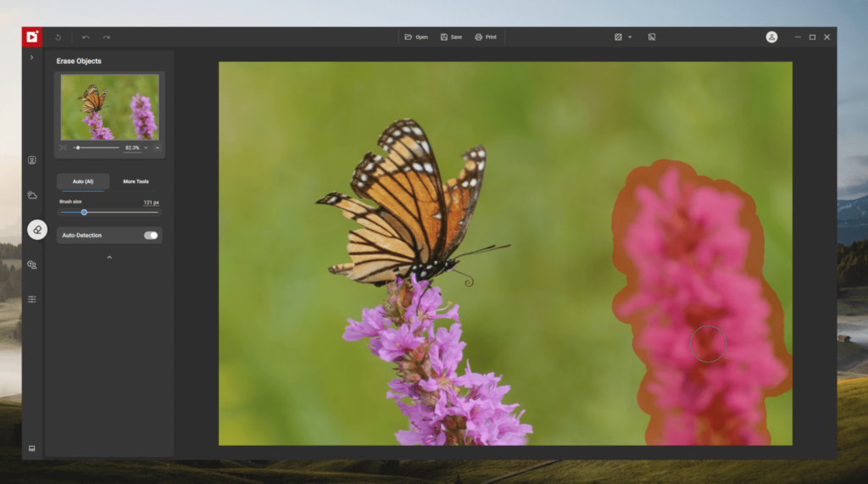Open the zoom percentage dropdown arrow
This screenshot has height=484, width=868.
coord(146,147)
